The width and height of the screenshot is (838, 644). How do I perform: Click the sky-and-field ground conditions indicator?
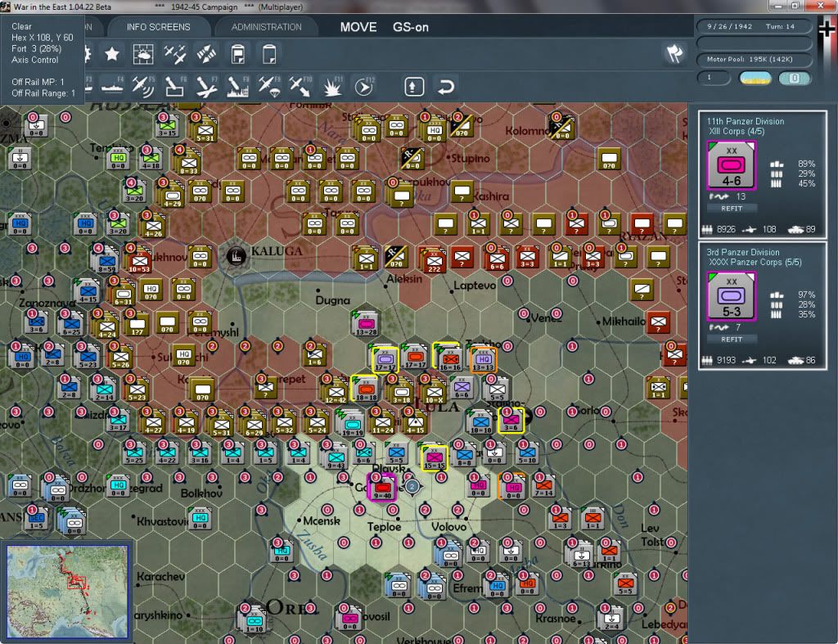pos(755,78)
